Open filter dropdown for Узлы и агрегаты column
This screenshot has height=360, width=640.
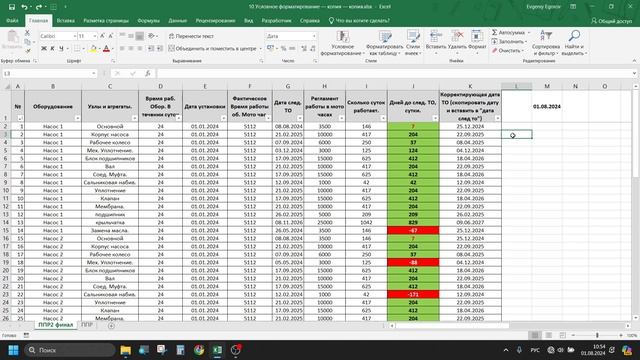(135, 118)
